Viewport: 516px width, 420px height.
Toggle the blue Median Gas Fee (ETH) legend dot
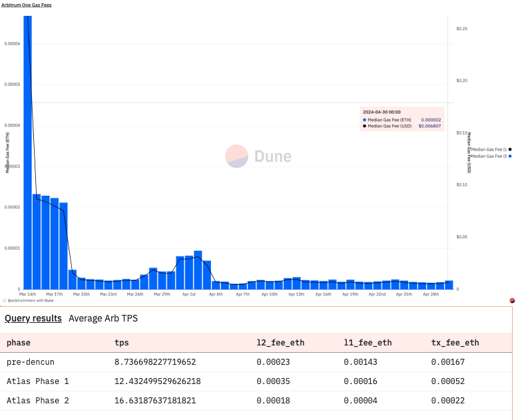(x=510, y=156)
